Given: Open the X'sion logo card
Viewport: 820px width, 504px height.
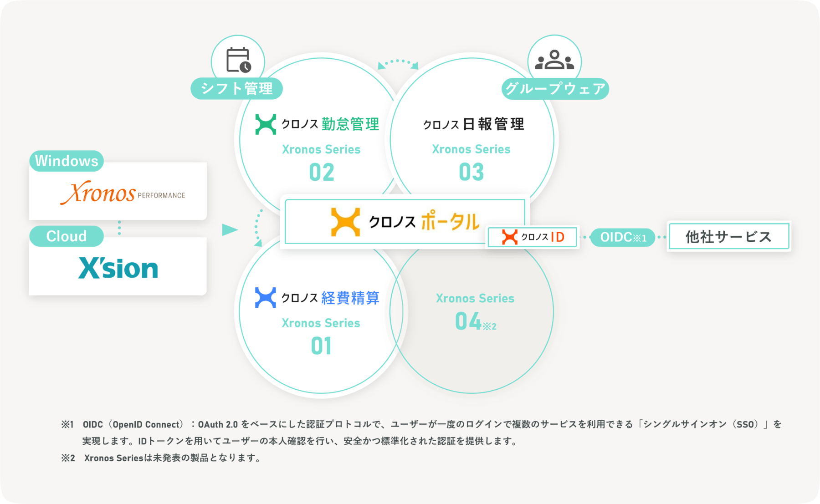Looking at the screenshot, I should (x=118, y=266).
